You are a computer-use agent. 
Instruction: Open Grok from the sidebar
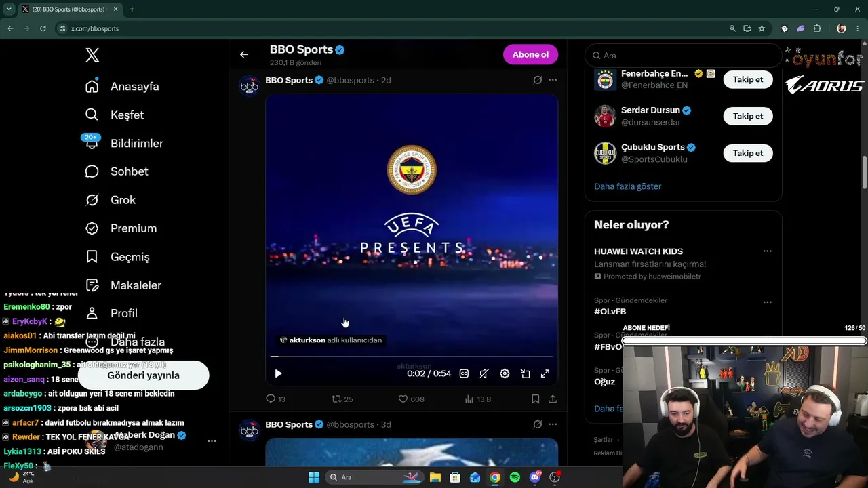pos(110,200)
